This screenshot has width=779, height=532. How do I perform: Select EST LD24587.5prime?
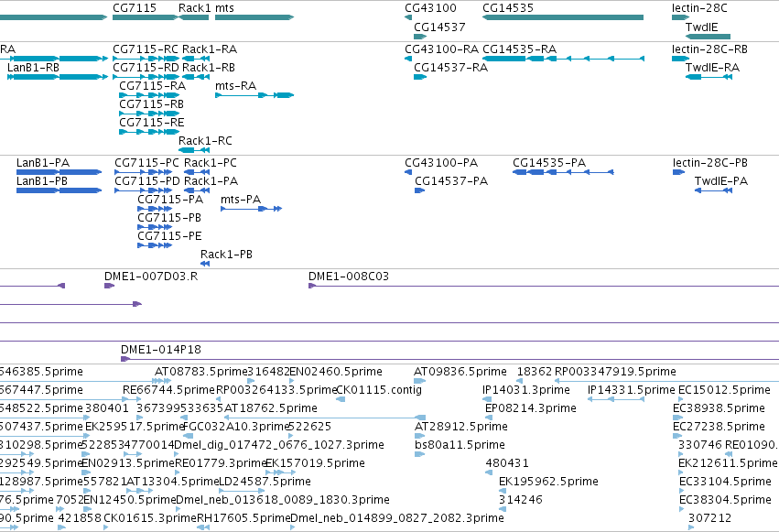[x=265, y=482]
